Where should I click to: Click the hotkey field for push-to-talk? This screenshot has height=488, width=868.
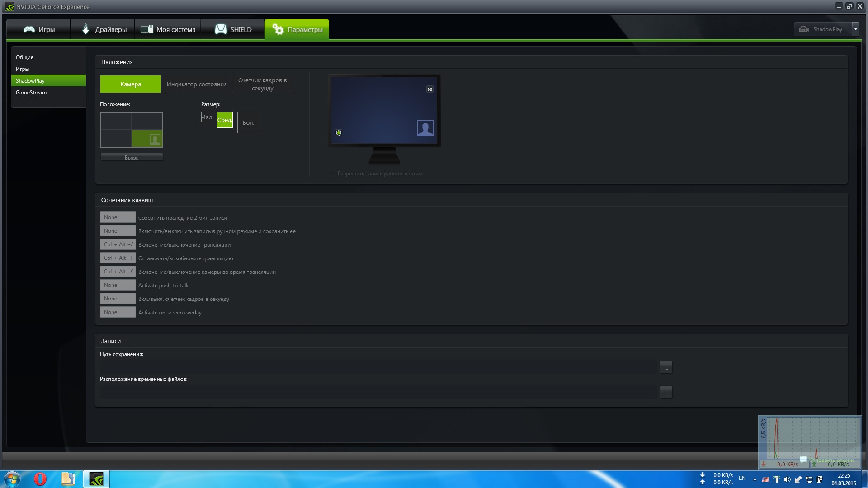point(118,285)
